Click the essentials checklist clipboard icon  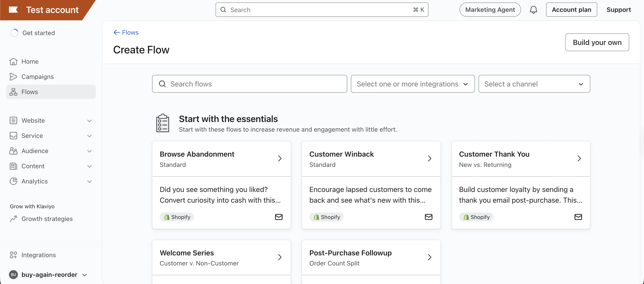click(x=163, y=123)
